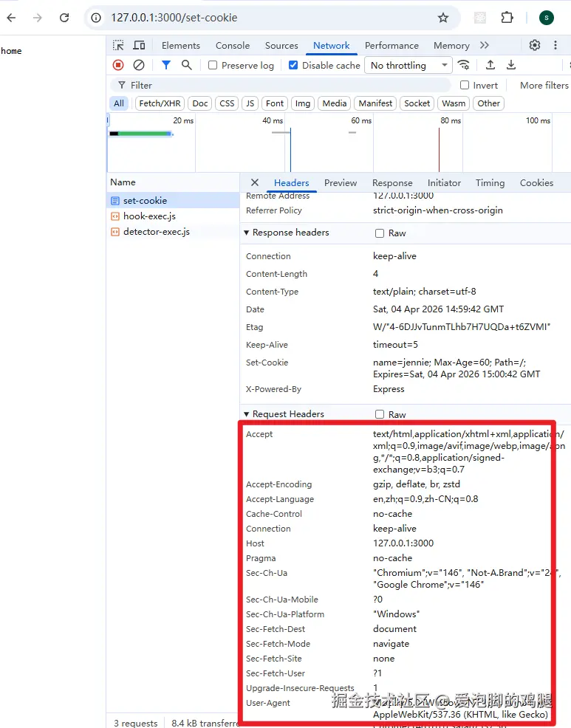Image resolution: width=571 pixels, height=728 pixels.
Task: Click the browser forward arrow
Action: point(38,18)
